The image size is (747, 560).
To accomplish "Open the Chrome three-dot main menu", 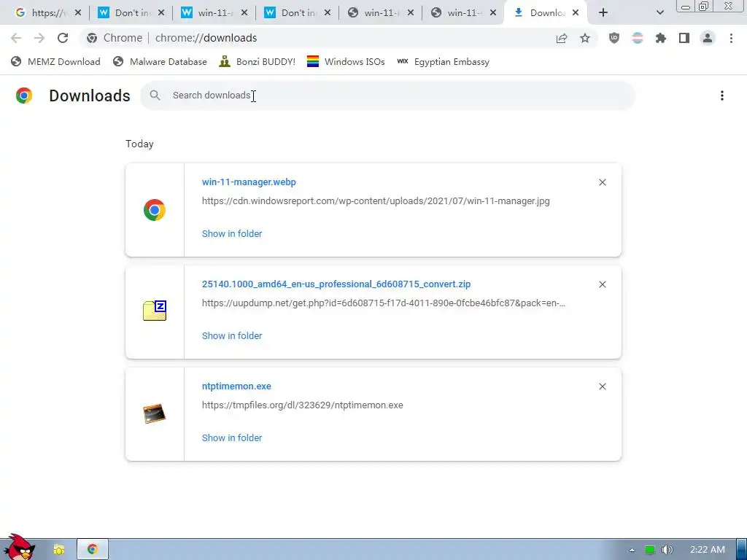I will pos(731,38).
